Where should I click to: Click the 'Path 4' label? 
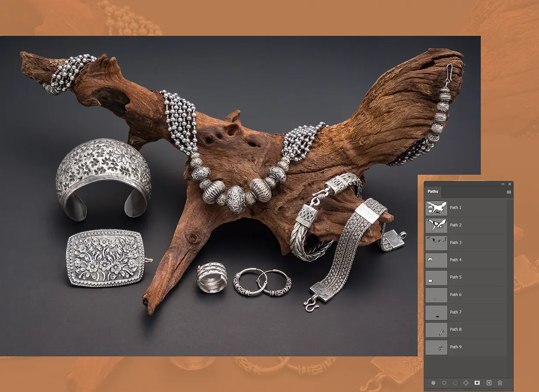(x=455, y=260)
